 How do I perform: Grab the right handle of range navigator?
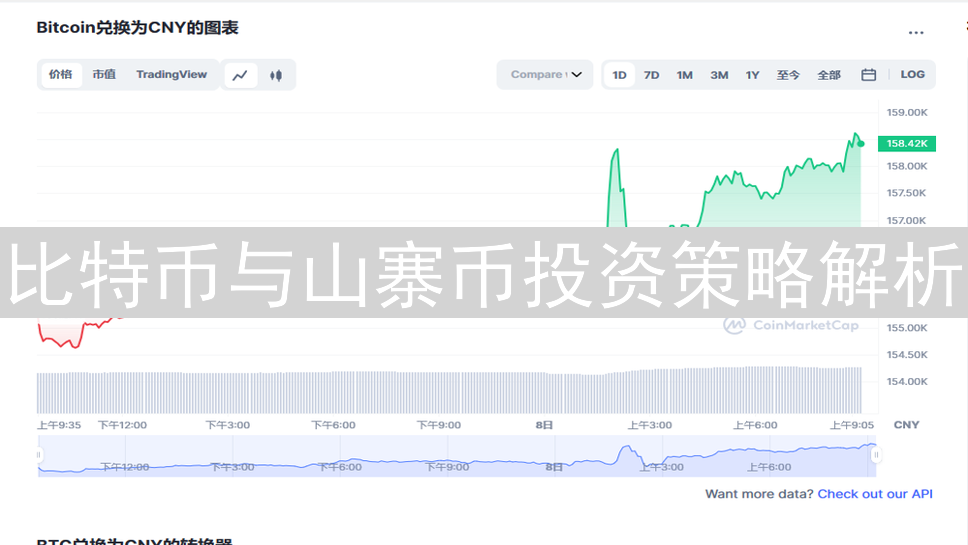[x=875, y=455]
